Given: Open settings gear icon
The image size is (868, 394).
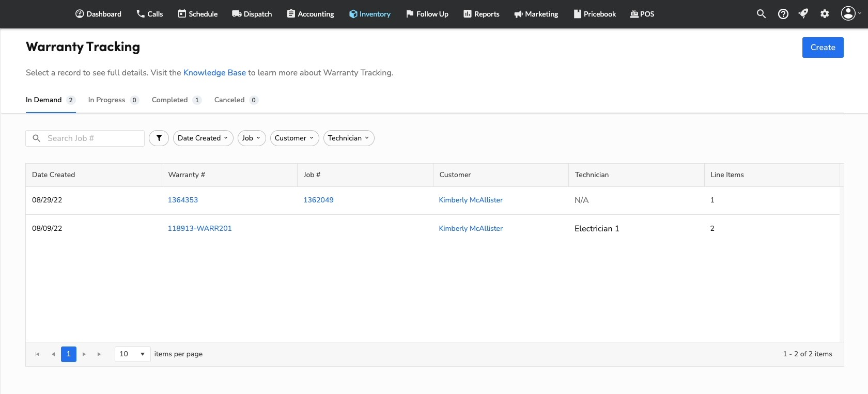Looking at the screenshot, I should click(x=825, y=14).
